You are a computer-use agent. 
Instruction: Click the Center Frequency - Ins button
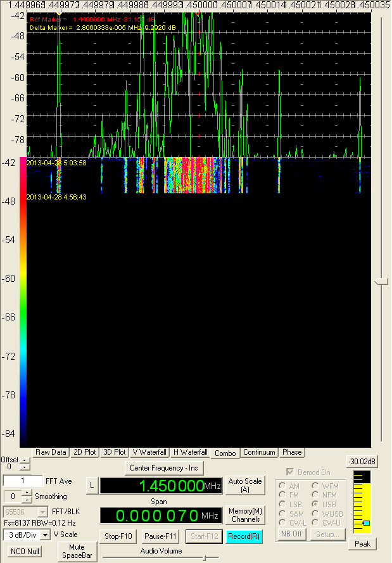click(x=164, y=468)
